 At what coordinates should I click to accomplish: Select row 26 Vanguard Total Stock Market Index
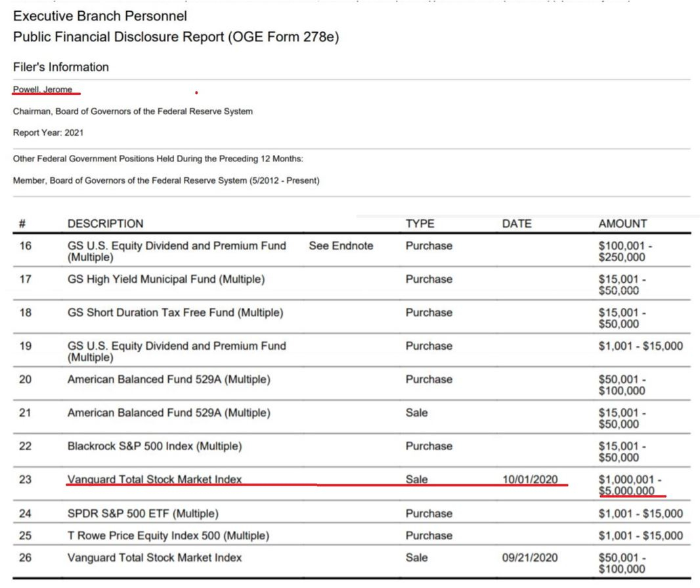coord(154,558)
